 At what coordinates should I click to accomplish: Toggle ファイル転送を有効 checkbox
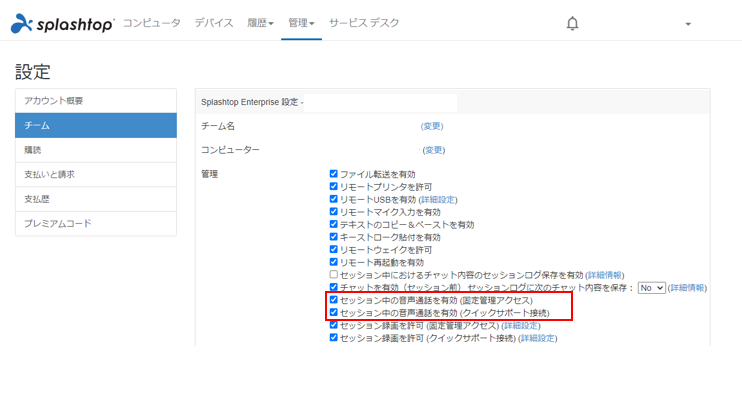pyautogui.click(x=334, y=174)
